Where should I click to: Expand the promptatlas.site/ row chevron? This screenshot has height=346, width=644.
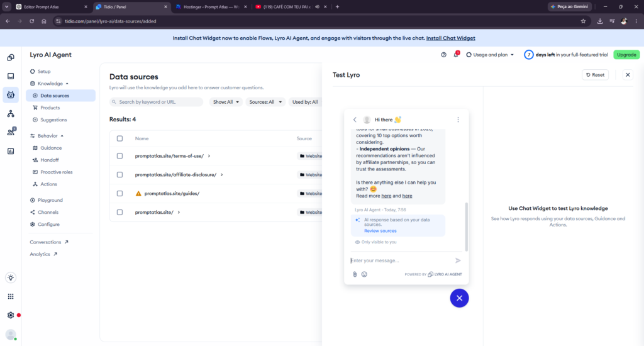click(179, 213)
